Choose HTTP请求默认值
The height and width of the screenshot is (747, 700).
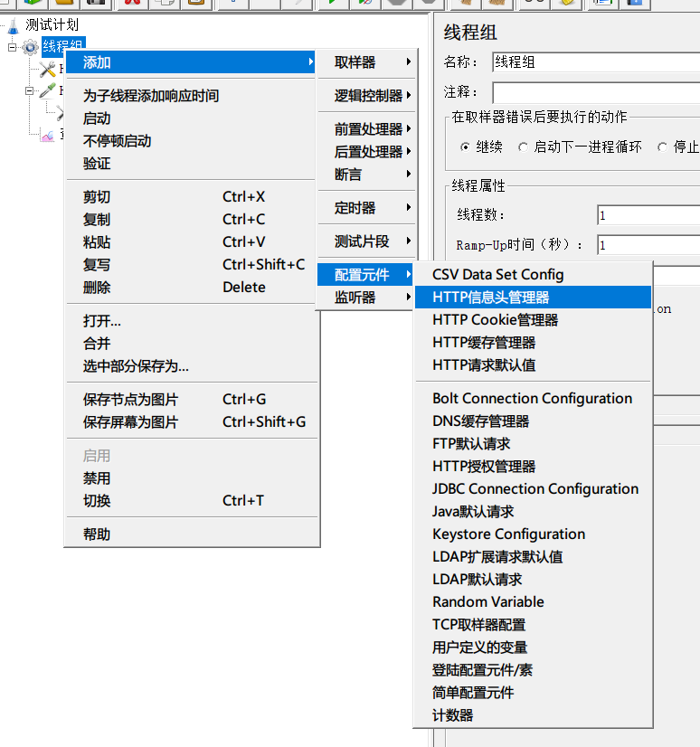[x=533, y=365]
